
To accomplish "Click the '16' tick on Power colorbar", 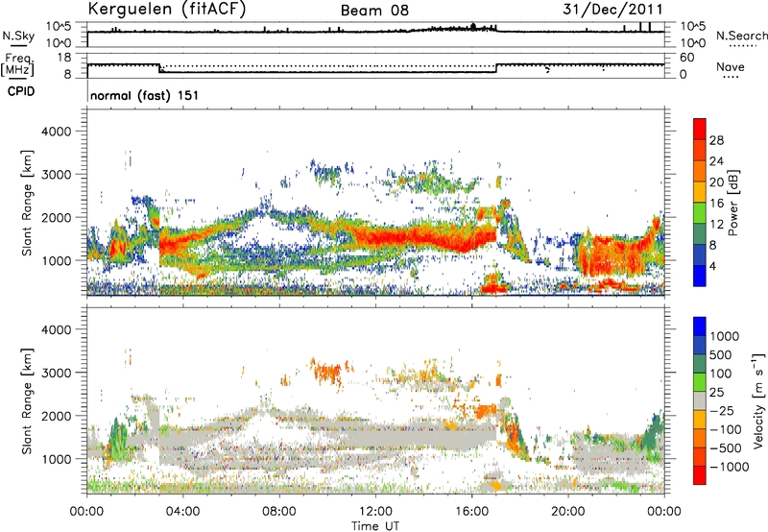I will pos(716,204).
